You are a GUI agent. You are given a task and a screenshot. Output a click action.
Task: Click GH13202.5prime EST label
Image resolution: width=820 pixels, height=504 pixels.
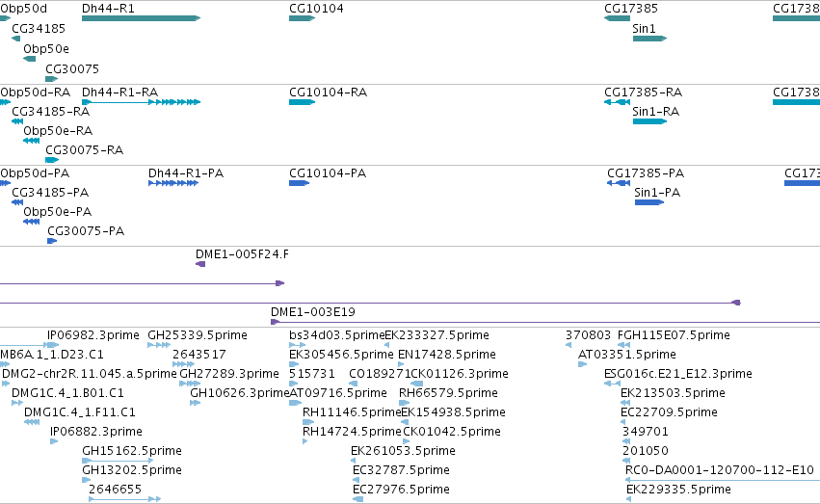click(132, 470)
